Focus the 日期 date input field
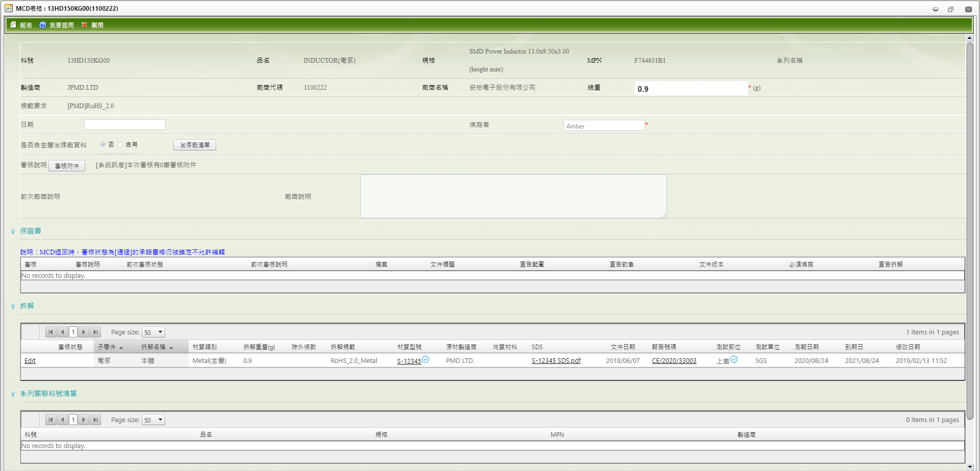980x471 pixels. click(x=125, y=124)
